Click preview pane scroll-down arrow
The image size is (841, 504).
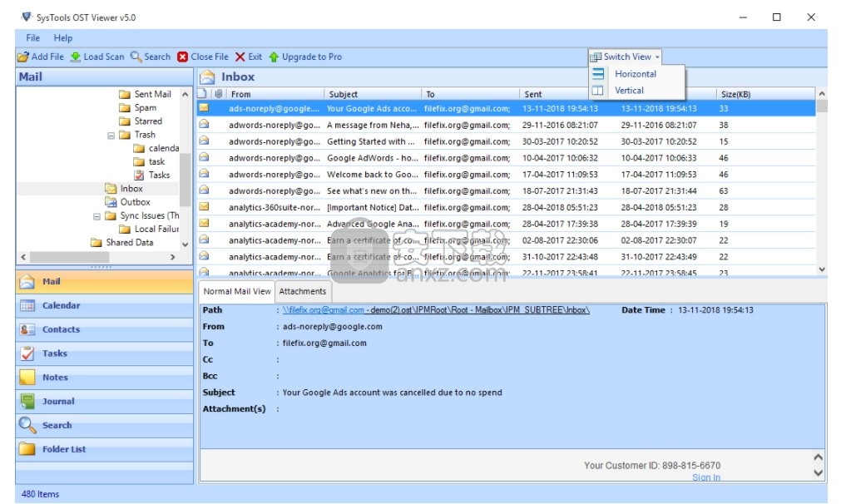tap(818, 472)
